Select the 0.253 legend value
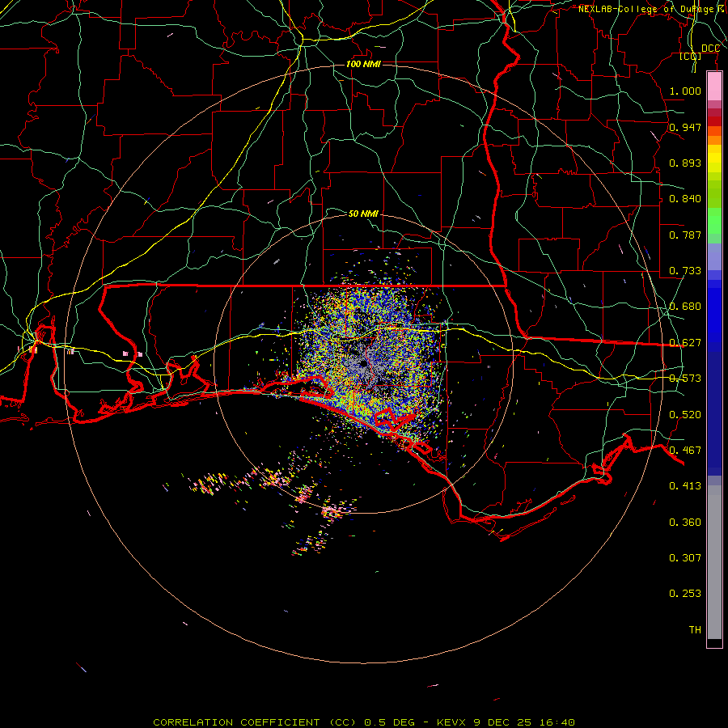 [685, 594]
